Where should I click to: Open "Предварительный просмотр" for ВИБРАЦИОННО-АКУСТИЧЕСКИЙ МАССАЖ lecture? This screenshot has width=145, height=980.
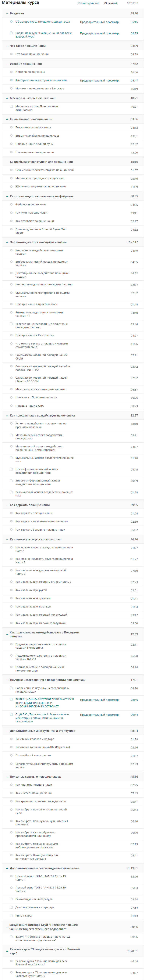coord(99,700)
